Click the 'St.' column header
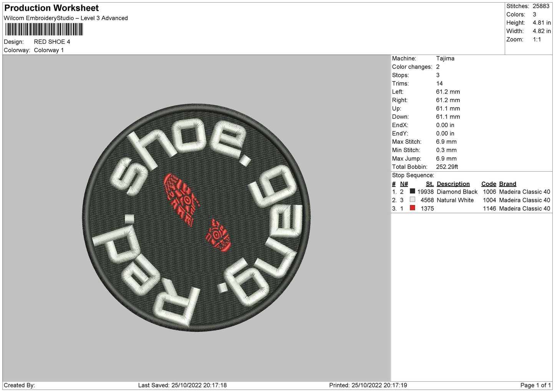The height and width of the screenshot is (392, 555). pyautogui.click(x=430, y=184)
